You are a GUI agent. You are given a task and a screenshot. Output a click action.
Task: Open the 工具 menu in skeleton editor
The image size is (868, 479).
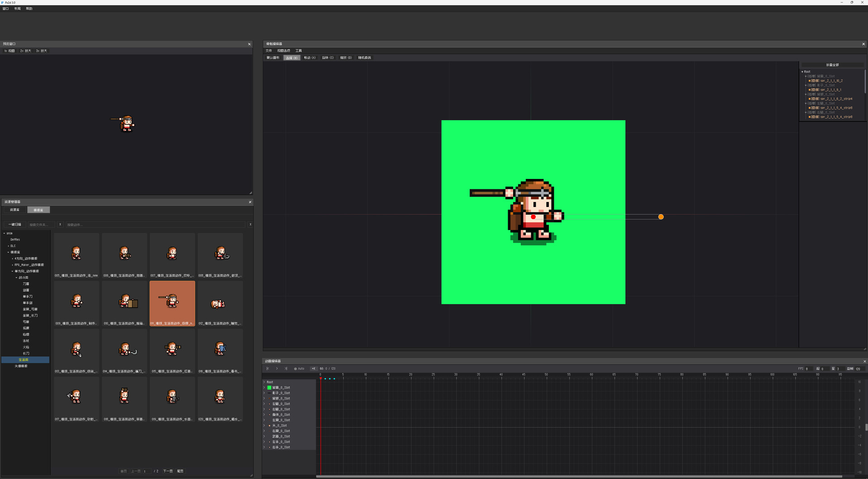(x=298, y=51)
